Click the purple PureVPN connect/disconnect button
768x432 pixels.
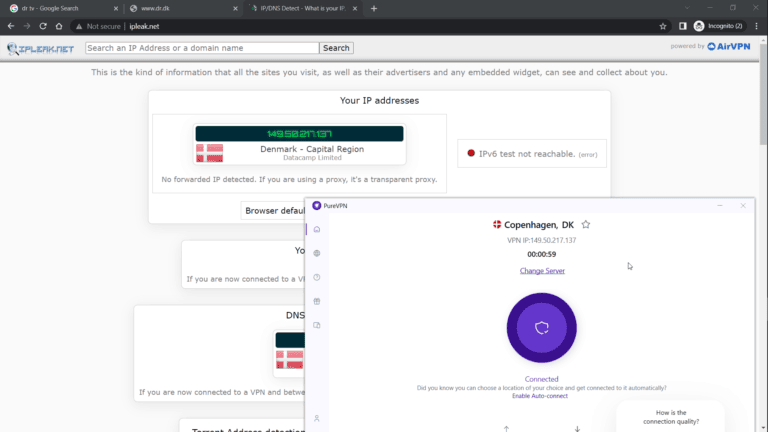541,328
